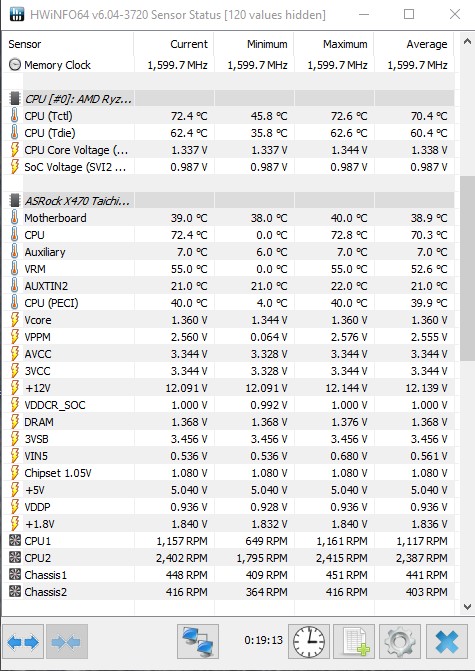The width and height of the screenshot is (475, 671).
Task: Select the 3VCC sensor row
Action: (x=230, y=371)
